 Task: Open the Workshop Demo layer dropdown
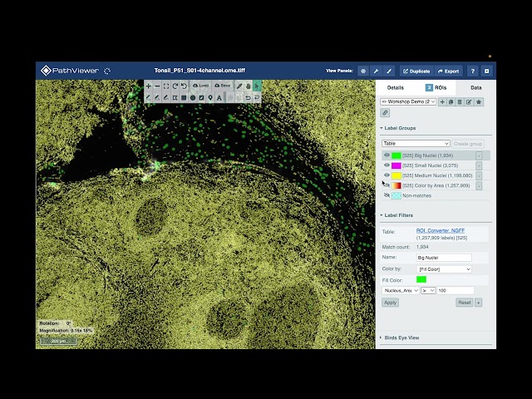click(408, 101)
